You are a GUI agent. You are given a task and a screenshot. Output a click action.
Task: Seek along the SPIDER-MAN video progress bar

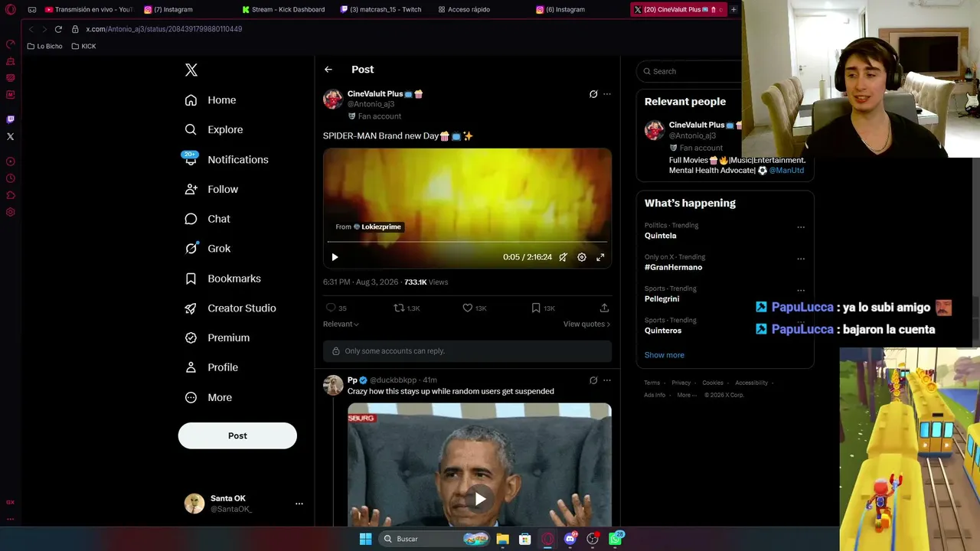pos(468,242)
